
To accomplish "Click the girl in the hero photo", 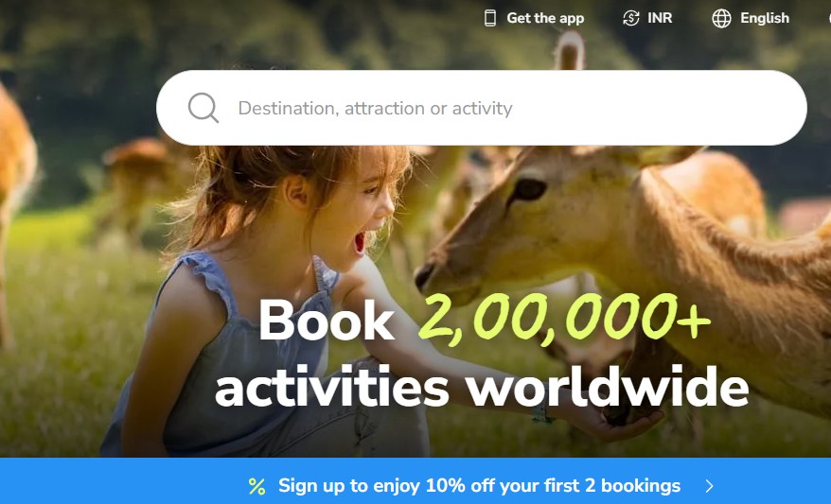I will [265, 297].
